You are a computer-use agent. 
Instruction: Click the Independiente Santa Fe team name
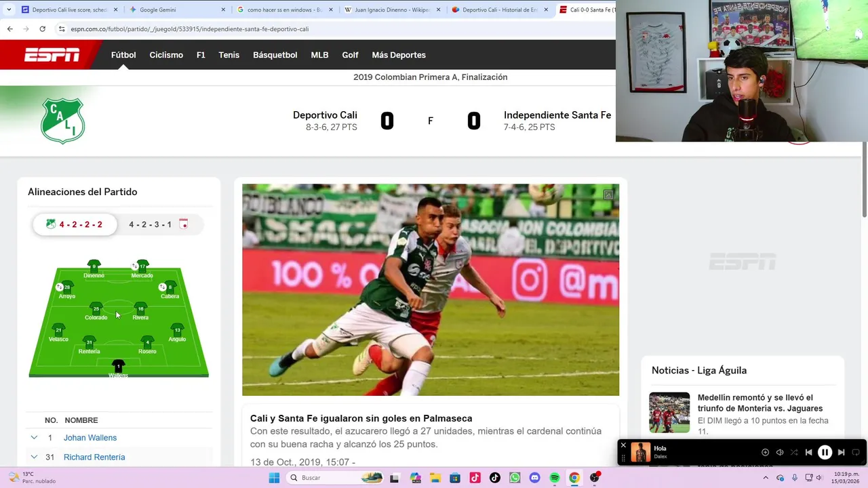click(557, 115)
